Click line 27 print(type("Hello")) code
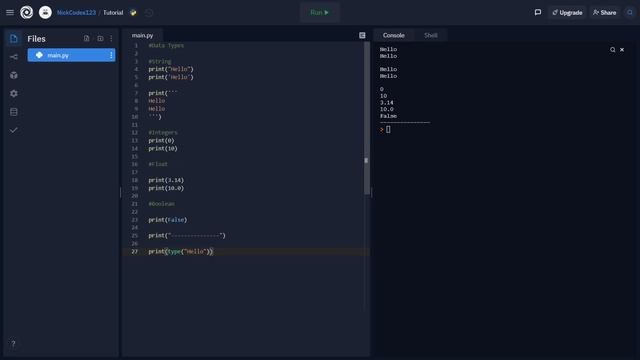This screenshot has width=640, height=360. click(180, 251)
